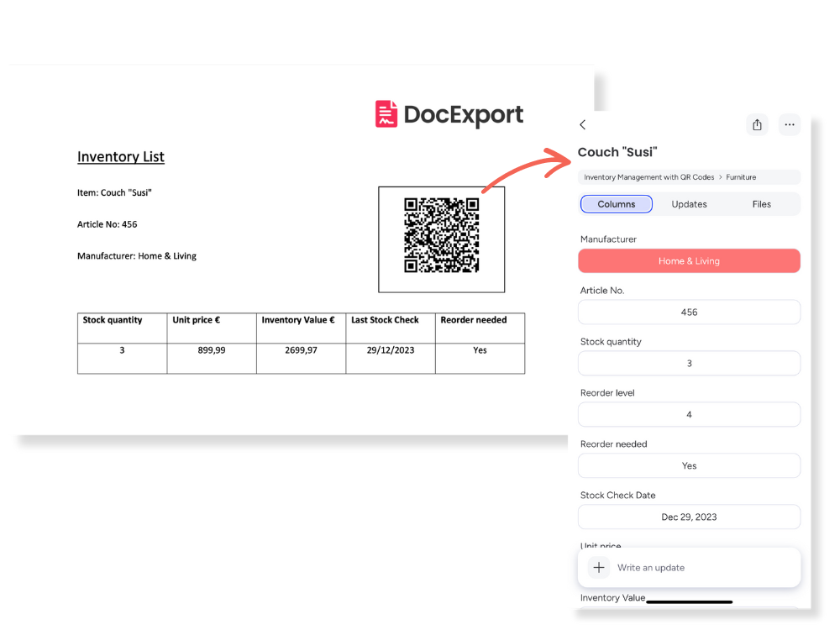The height and width of the screenshot is (630, 840).
Task: Click the Article No: 456 line
Action: [108, 224]
